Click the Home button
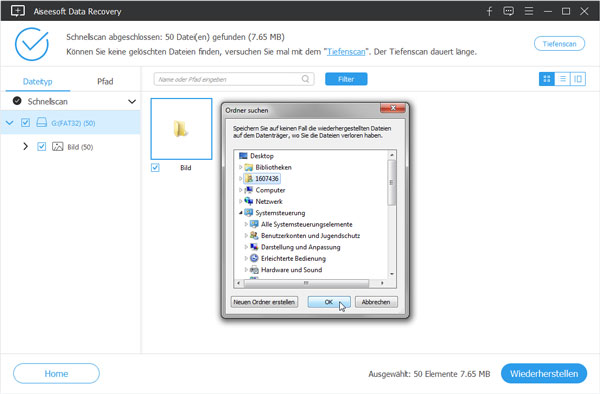The width and height of the screenshot is (600, 394). click(x=56, y=373)
